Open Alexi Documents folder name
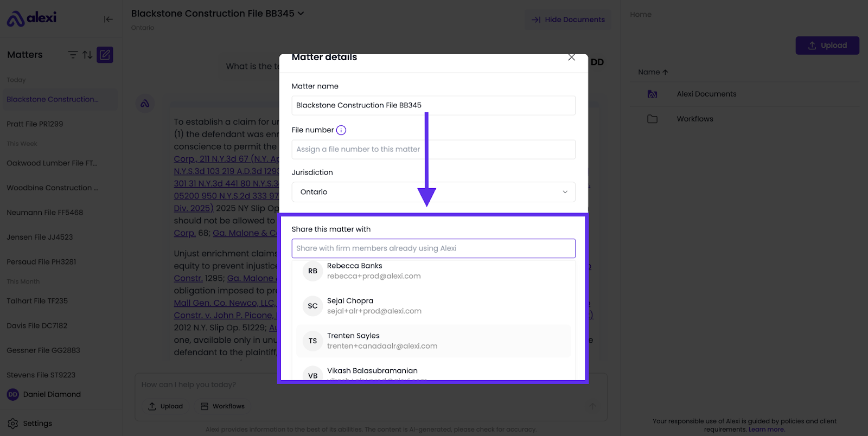 click(706, 94)
